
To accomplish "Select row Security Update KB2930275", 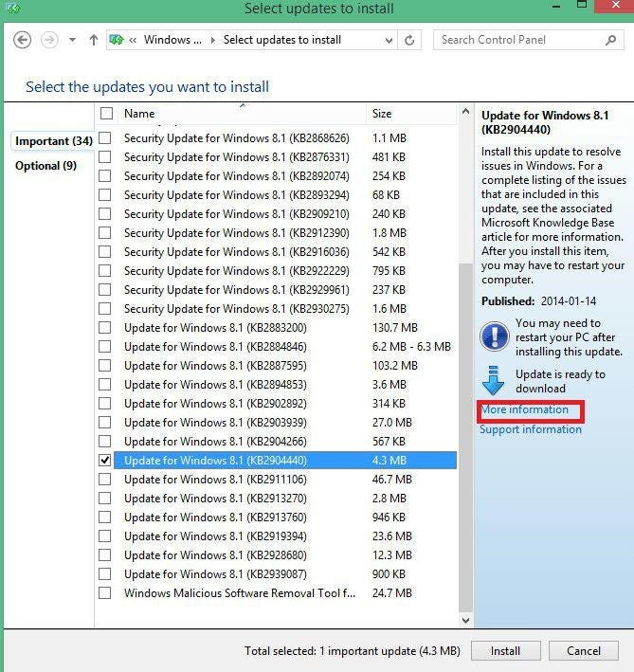I will (285, 309).
